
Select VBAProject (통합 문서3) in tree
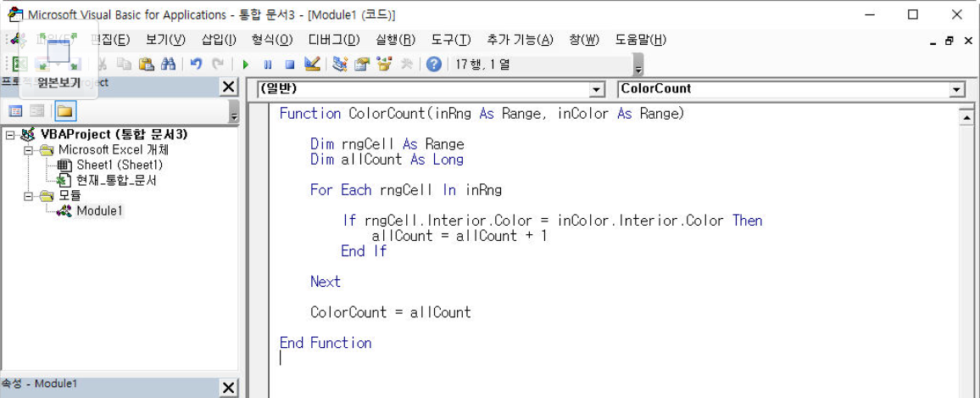pyautogui.click(x=114, y=134)
